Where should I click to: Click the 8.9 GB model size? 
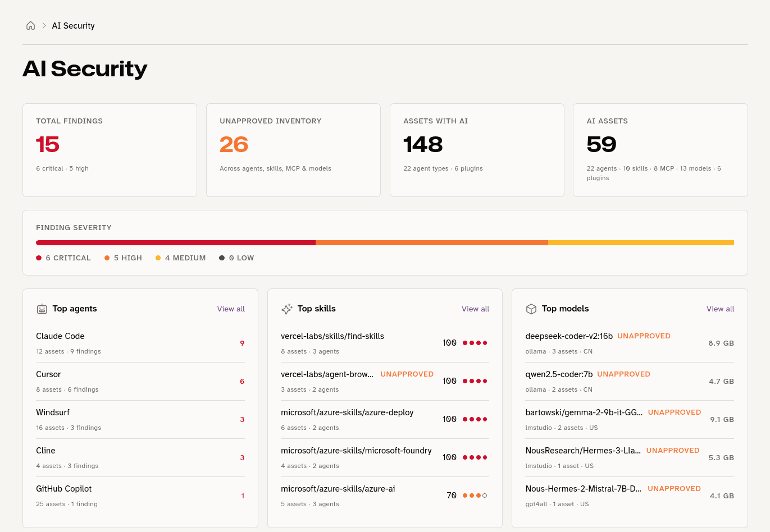tap(721, 343)
